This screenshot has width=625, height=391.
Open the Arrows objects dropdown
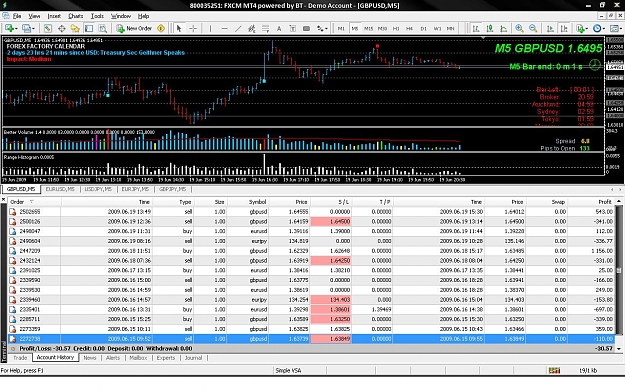pyautogui.click(x=322, y=28)
